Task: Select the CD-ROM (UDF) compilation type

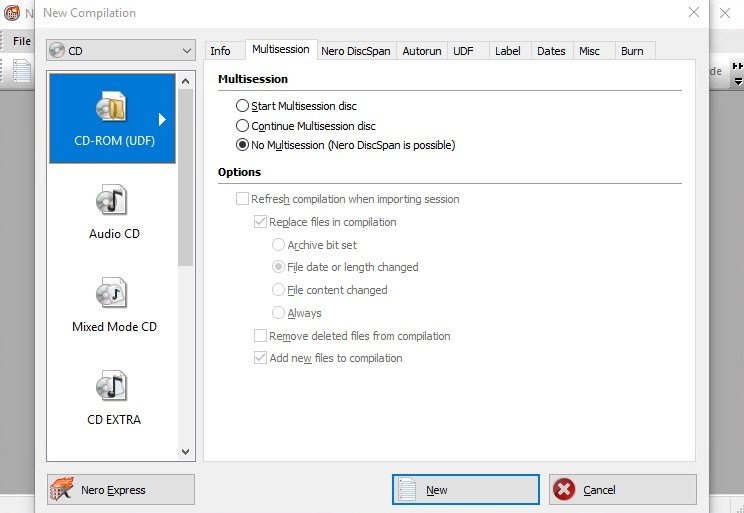Action: (112, 118)
